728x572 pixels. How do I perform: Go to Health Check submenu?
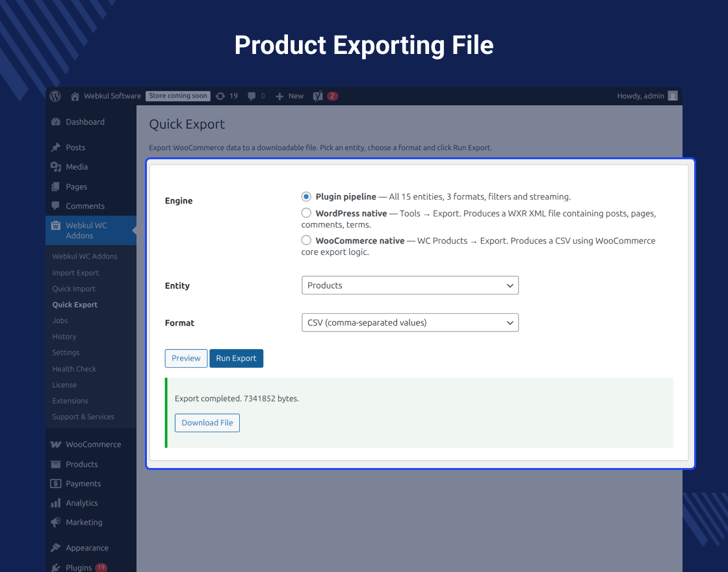pos(74,369)
